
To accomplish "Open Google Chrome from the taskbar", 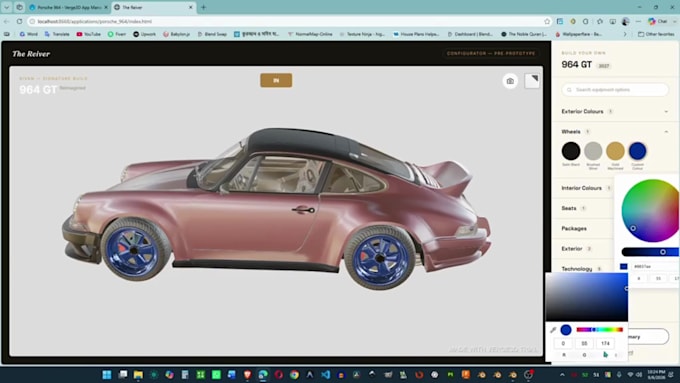I will (294, 375).
